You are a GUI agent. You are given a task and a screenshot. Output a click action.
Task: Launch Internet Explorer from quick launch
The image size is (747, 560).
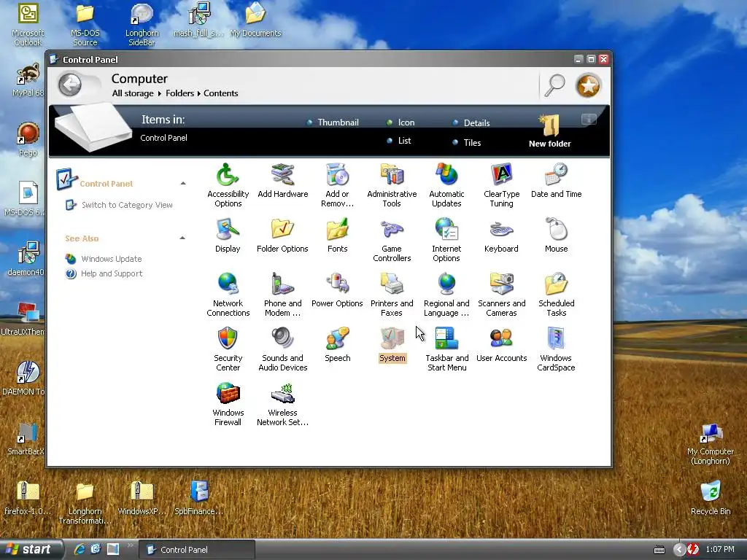[80, 549]
